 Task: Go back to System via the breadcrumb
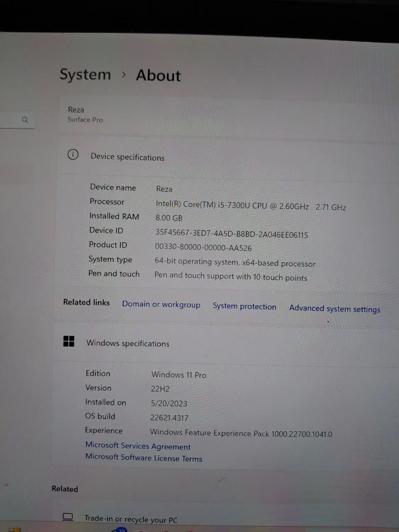coord(85,74)
